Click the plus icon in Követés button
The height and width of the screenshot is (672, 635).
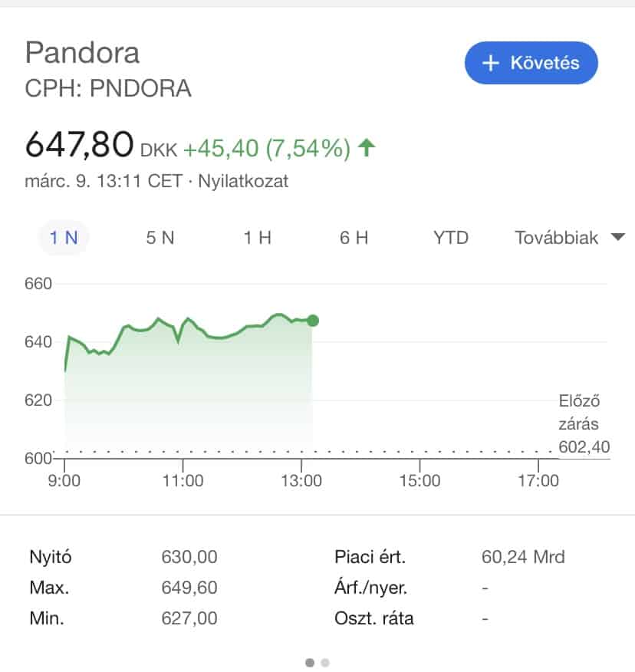[x=491, y=63]
